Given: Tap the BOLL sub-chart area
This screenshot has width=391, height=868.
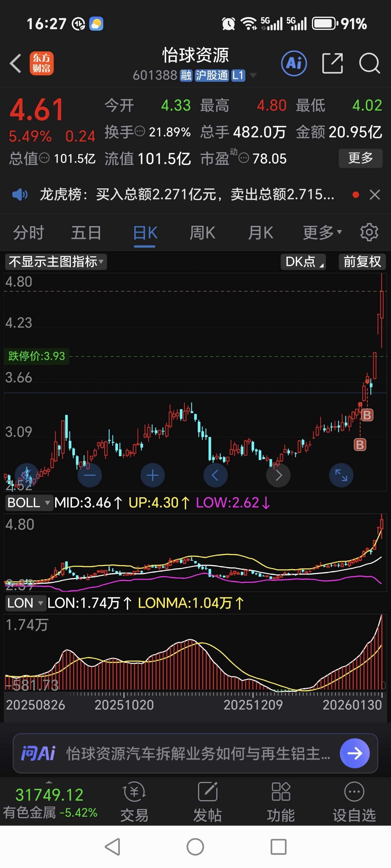Looking at the screenshot, I should pyautogui.click(x=195, y=553).
